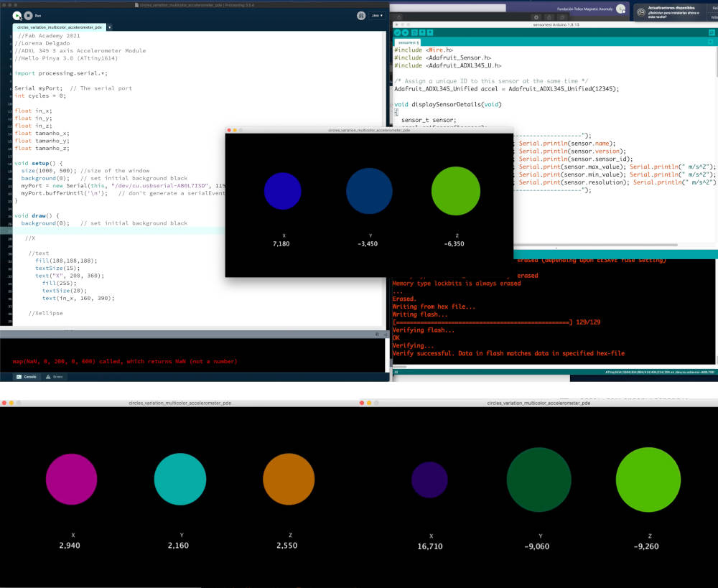This screenshot has width=718, height=588.
Task: Click the value 2,160 in bottom-left window
Action: click(x=178, y=546)
